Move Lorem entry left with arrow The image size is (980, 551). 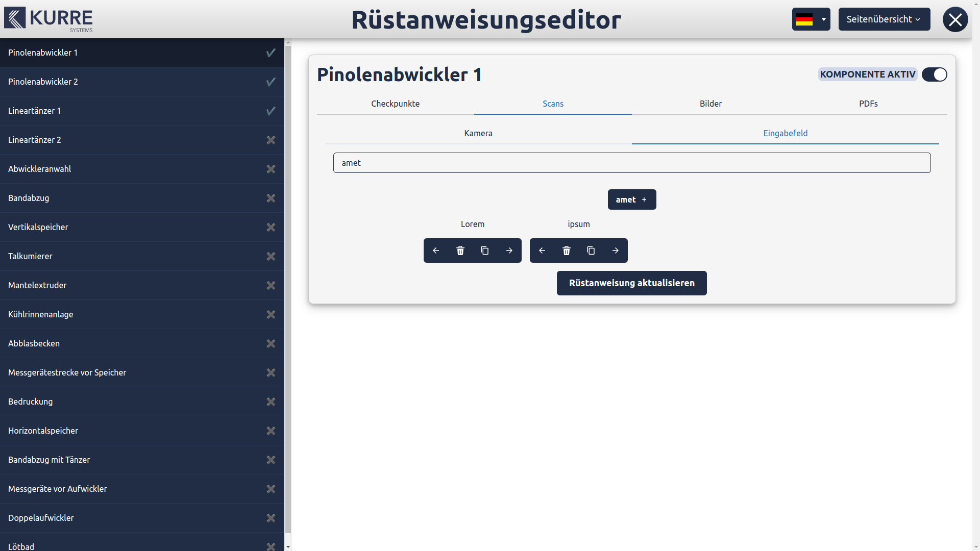(436, 251)
